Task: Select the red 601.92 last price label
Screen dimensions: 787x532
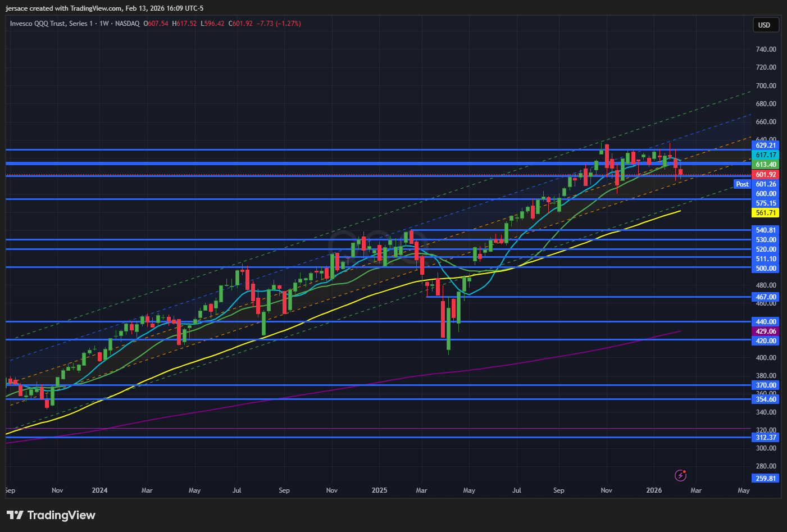Action: (766, 175)
